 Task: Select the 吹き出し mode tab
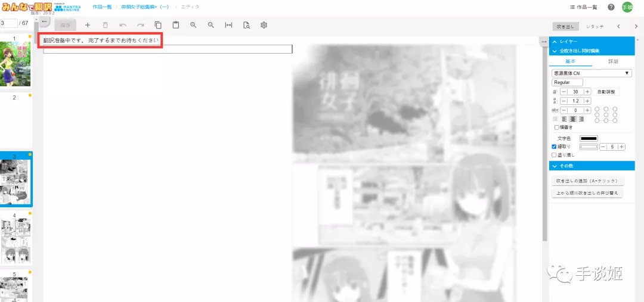click(x=565, y=26)
